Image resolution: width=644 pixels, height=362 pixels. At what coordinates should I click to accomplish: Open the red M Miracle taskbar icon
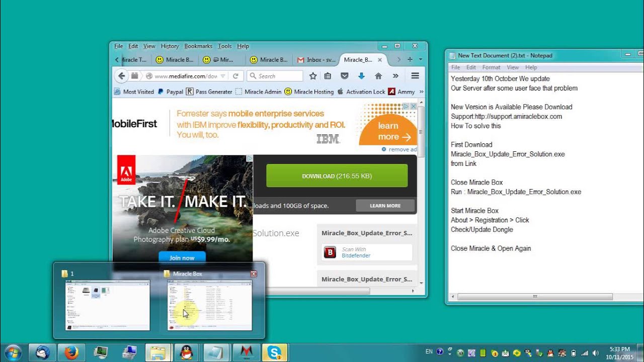point(246,353)
